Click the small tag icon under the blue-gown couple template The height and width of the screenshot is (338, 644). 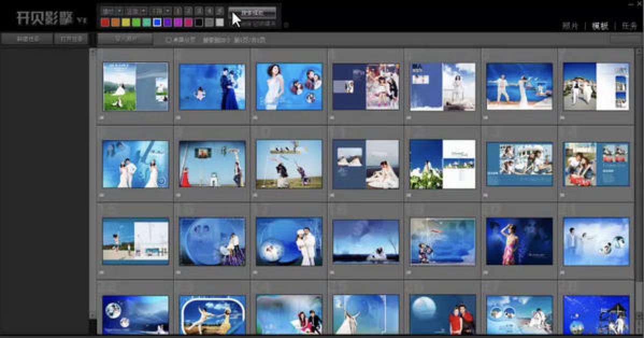pyautogui.click(x=178, y=117)
